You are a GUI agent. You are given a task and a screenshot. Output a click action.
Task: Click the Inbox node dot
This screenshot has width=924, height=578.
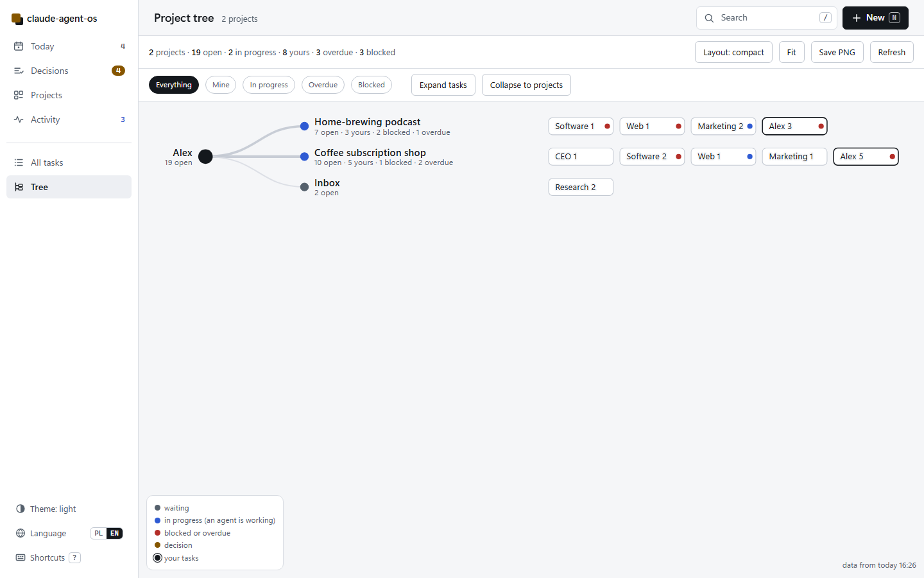304,187
